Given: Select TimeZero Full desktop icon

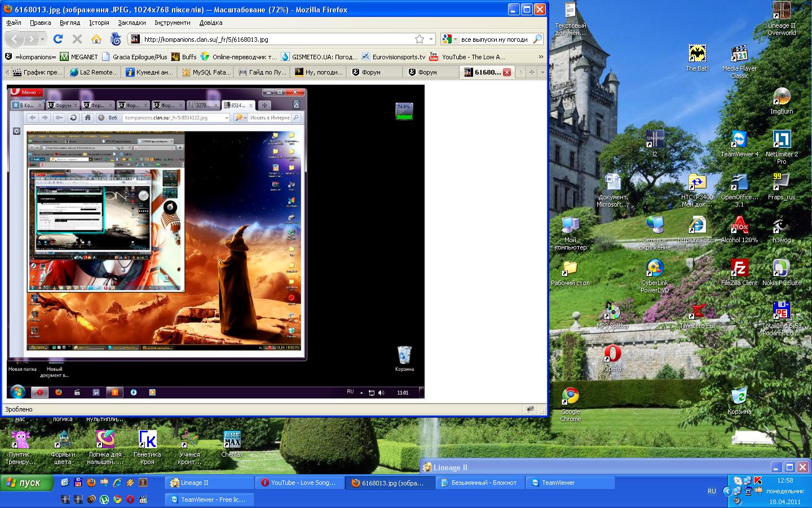Looking at the screenshot, I should tap(697, 316).
